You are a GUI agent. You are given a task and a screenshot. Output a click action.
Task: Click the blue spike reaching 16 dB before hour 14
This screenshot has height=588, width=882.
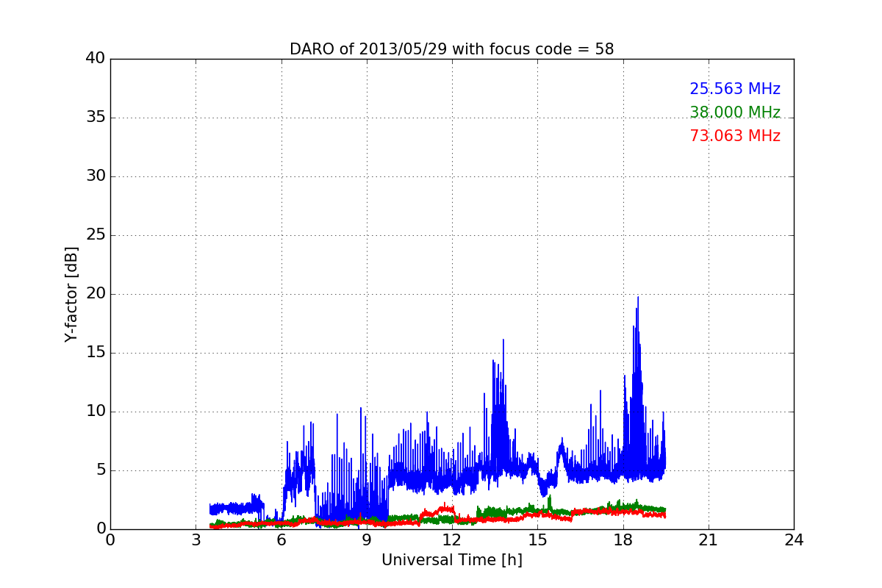[503, 341]
